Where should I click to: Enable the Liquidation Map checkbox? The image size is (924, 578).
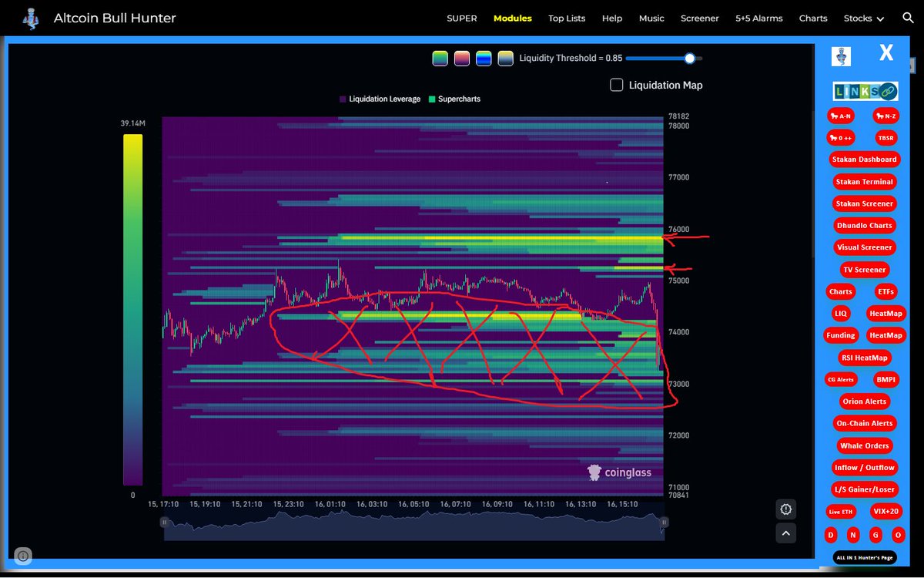tap(617, 85)
